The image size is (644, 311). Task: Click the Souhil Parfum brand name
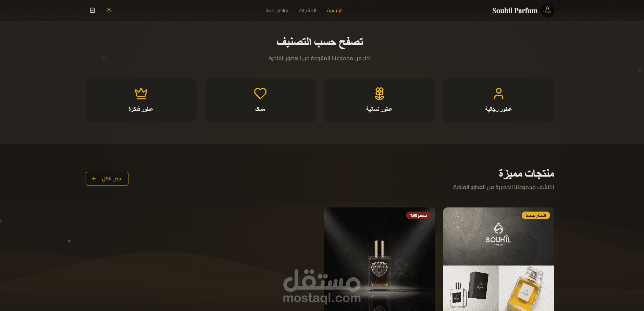pyautogui.click(x=515, y=11)
